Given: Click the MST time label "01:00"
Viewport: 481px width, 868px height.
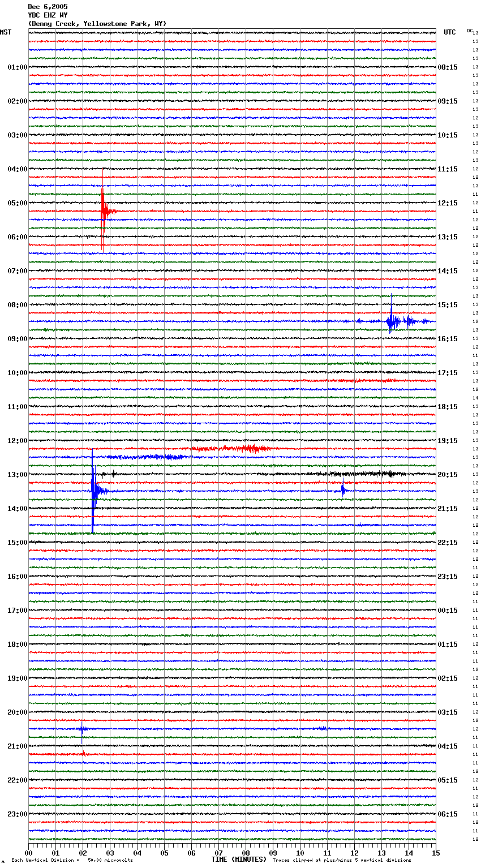Looking at the screenshot, I should [x=18, y=67].
